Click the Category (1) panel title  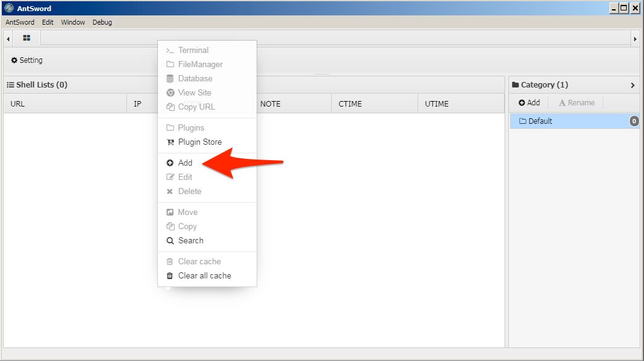click(x=540, y=85)
